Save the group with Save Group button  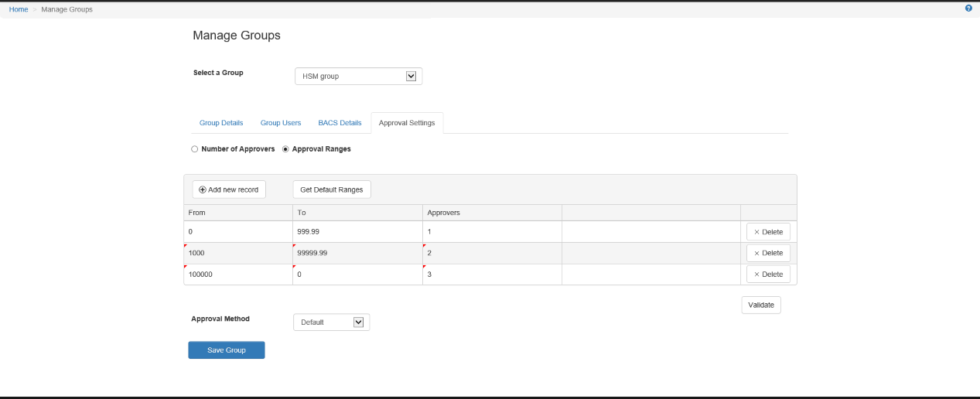227,350
